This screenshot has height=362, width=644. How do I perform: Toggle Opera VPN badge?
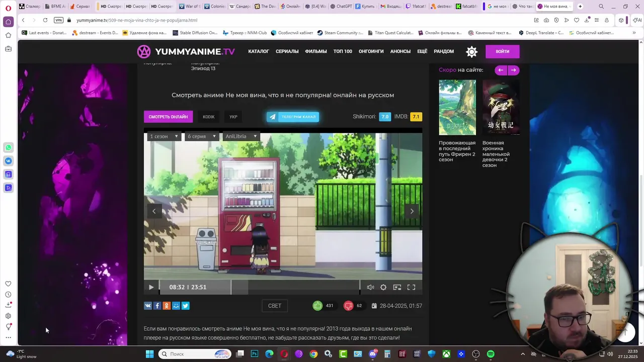pos(58,20)
